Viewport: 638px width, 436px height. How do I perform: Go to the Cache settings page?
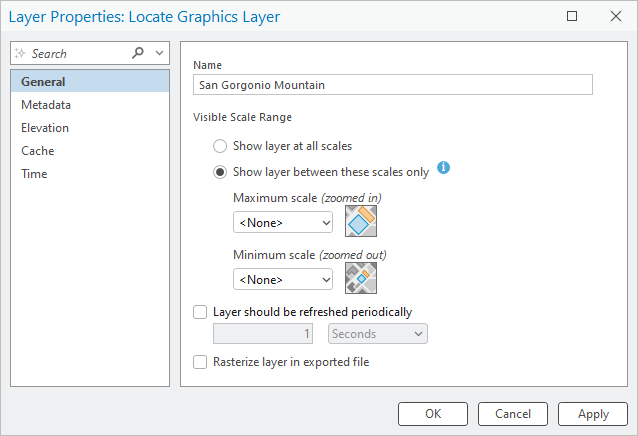(x=38, y=151)
